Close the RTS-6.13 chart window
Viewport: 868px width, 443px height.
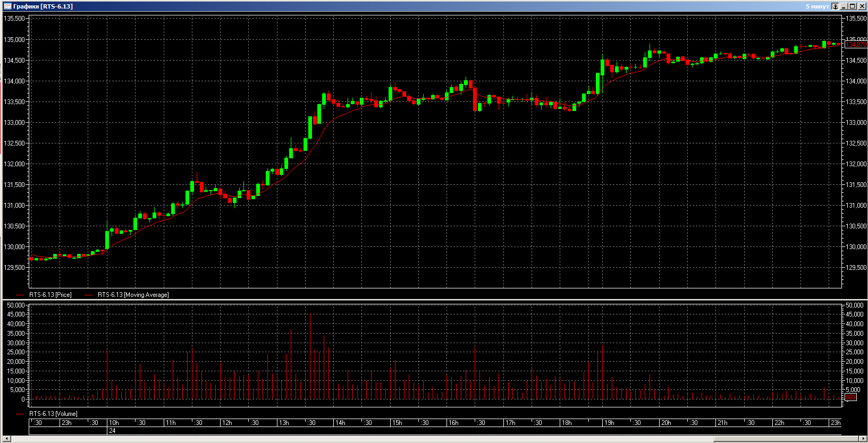tap(861, 6)
